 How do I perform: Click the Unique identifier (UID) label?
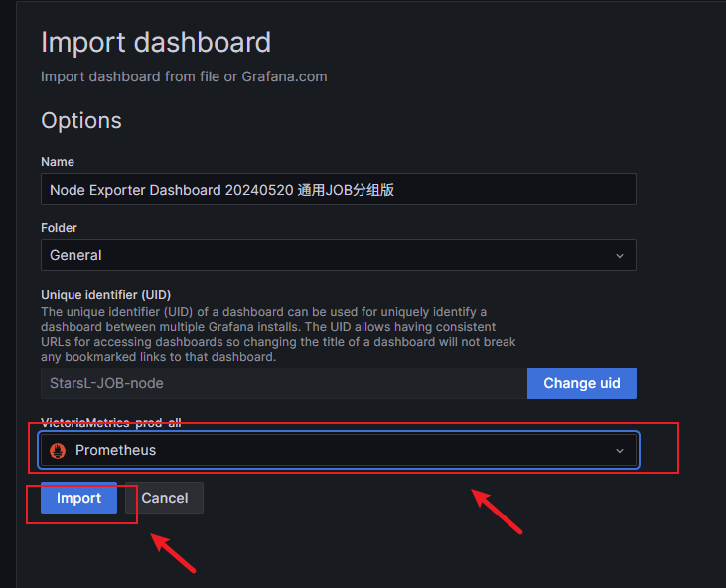click(106, 295)
